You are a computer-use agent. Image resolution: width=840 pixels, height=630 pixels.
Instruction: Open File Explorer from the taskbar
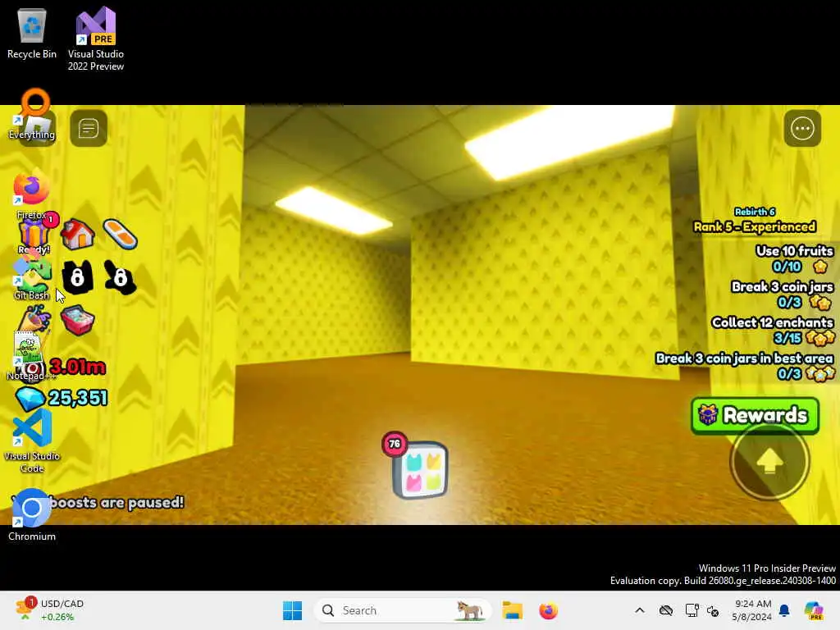click(x=512, y=610)
